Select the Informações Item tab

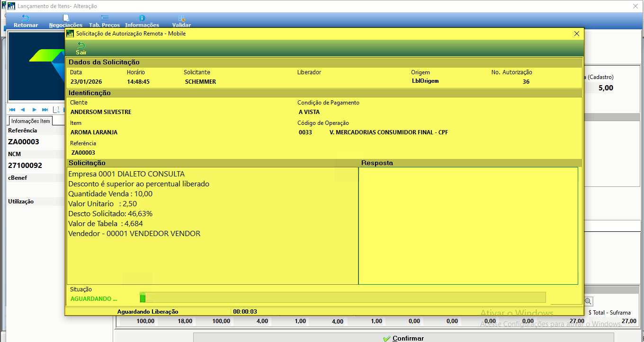coord(31,121)
